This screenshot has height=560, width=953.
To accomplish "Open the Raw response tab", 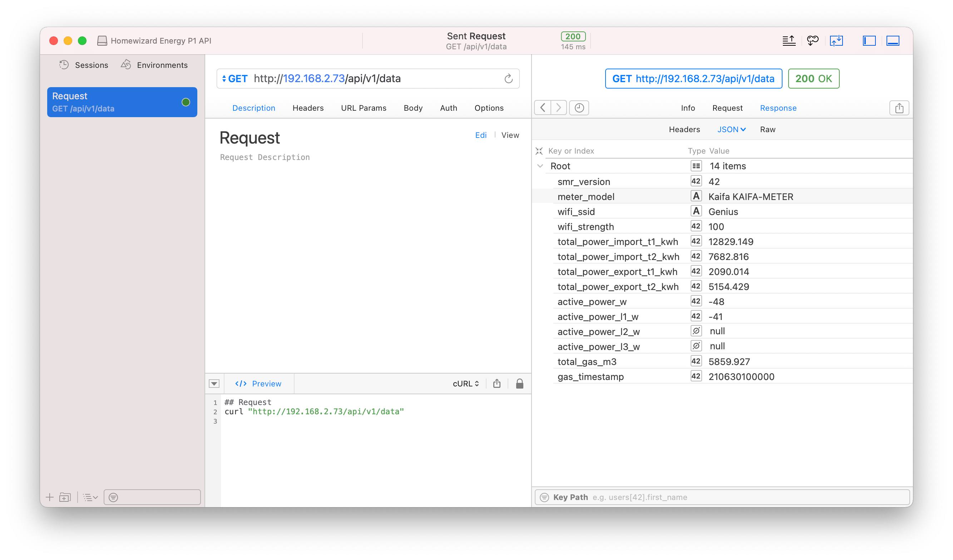I will (x=767, y=130).
